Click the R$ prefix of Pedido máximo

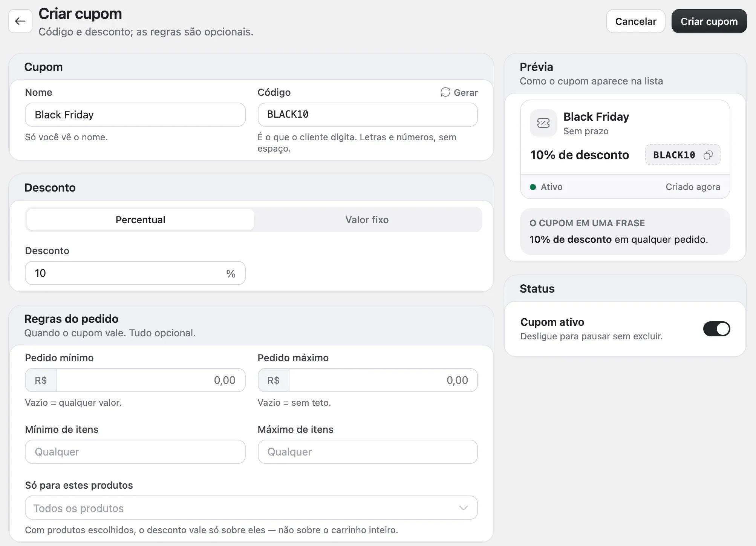(273, 380)
